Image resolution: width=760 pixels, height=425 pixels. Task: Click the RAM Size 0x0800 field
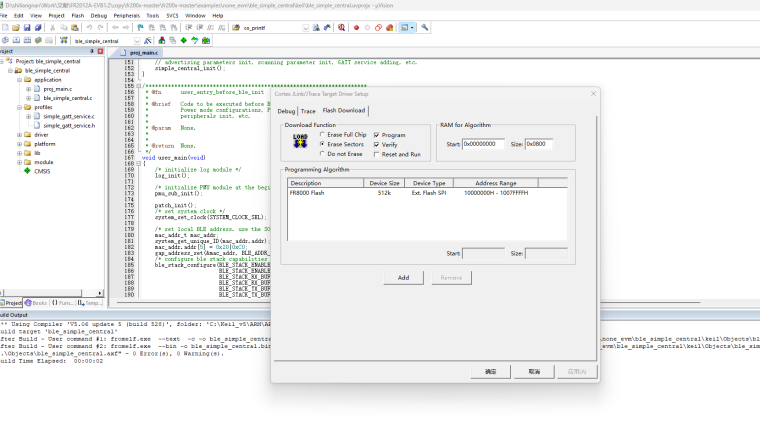point(538,144)
